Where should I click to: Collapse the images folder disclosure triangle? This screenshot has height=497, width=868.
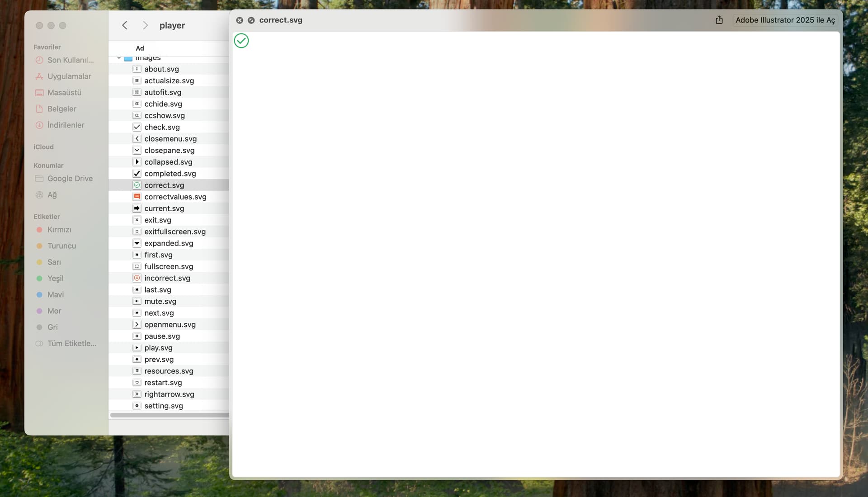coord(119,58)
